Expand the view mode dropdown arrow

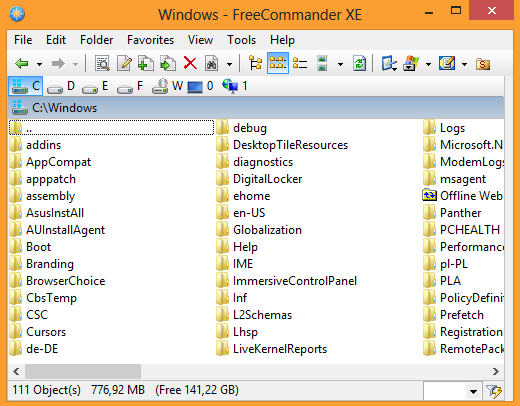pos(340,64)
